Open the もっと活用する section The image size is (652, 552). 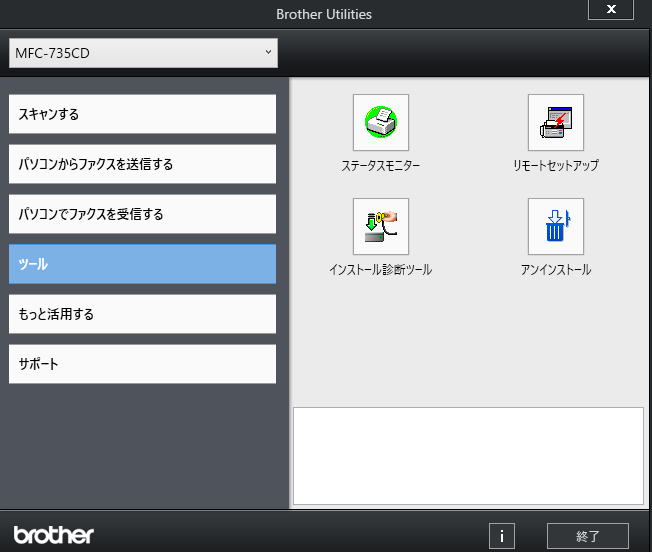click(x=142, y=314)
